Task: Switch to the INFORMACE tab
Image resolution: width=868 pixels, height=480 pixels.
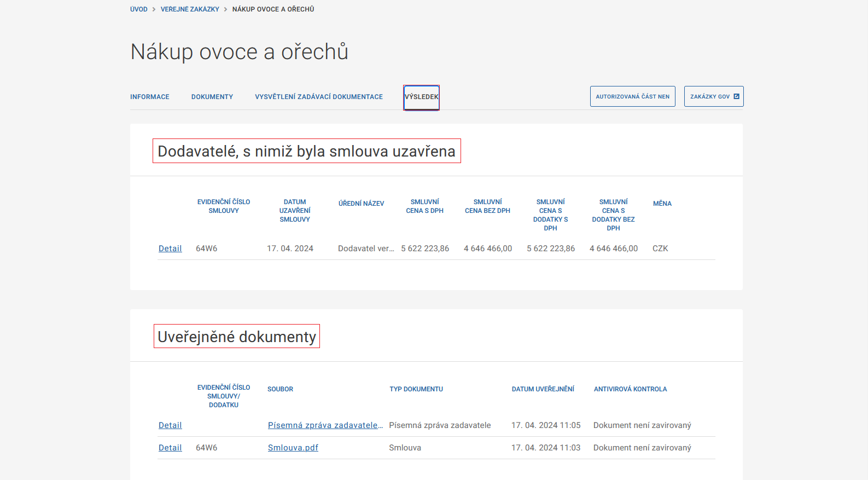Action: (150, 97)
